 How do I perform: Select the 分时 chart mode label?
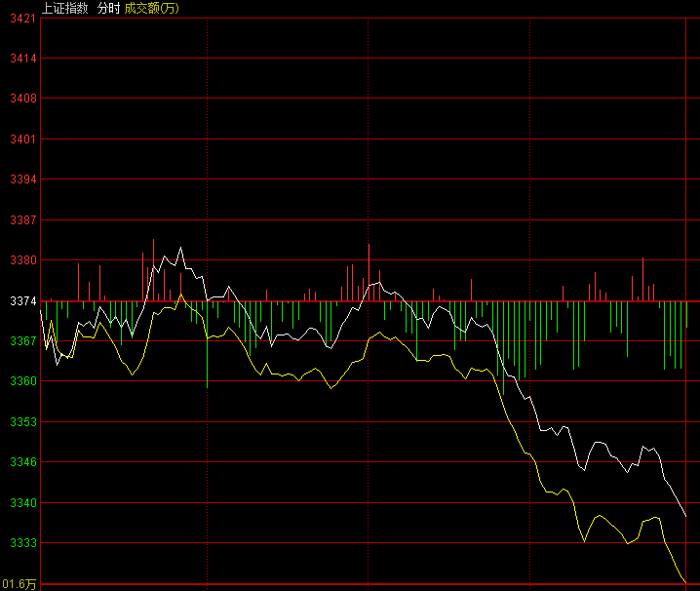tap(108, 8)
